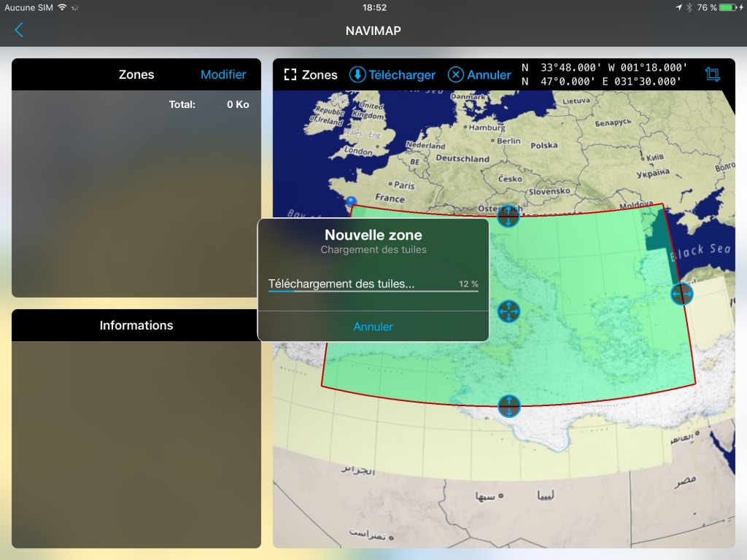Click the south coordinate N 47°0.000'
Screen dimensions: 747x560
tap(557, 82)
